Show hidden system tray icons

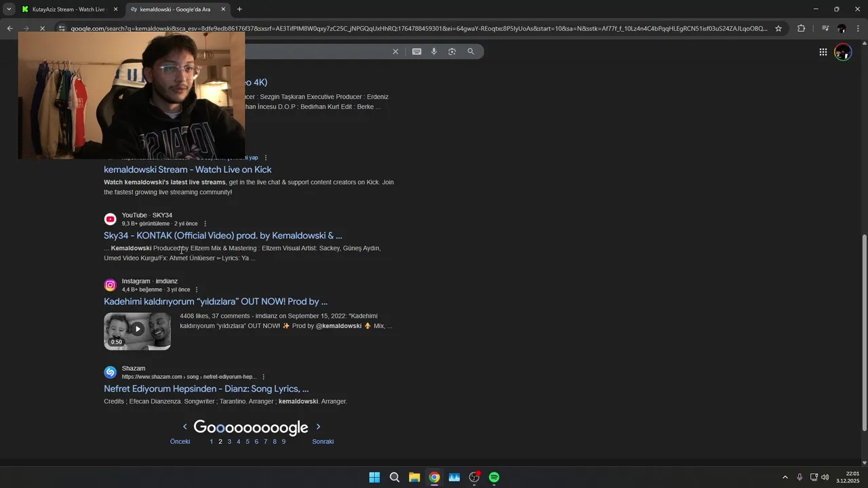click(x=785, y=477)
